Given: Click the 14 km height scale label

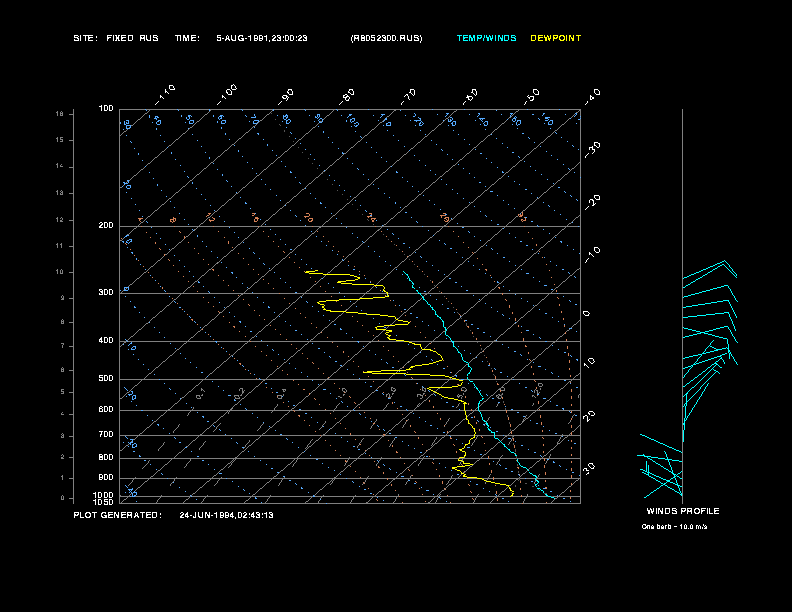Looking at the screenshot, I should click(x=60, y=166).
